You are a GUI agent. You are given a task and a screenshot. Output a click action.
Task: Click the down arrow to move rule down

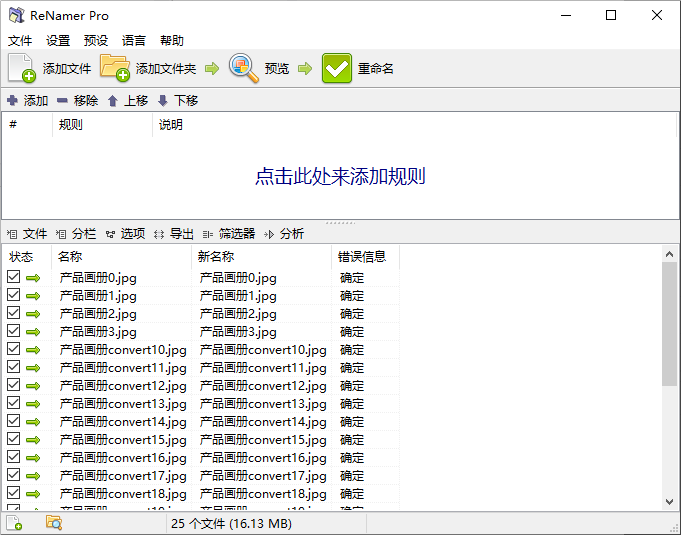[162, 101]
